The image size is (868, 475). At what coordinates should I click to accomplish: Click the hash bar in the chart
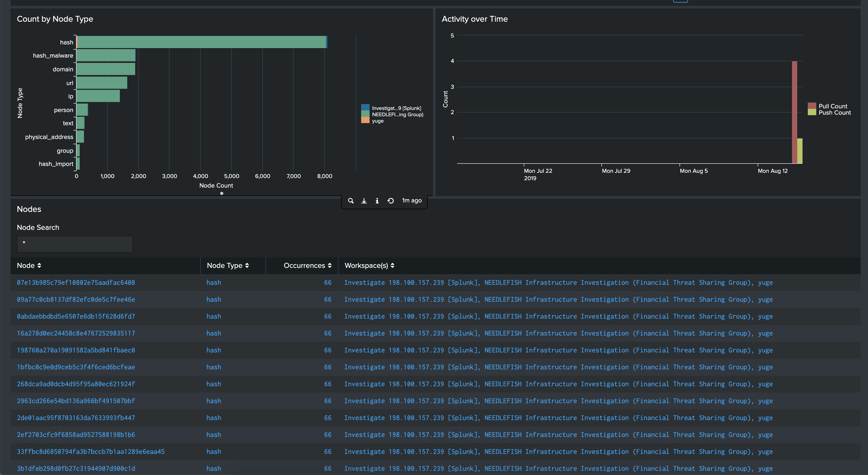click(202, 42)
